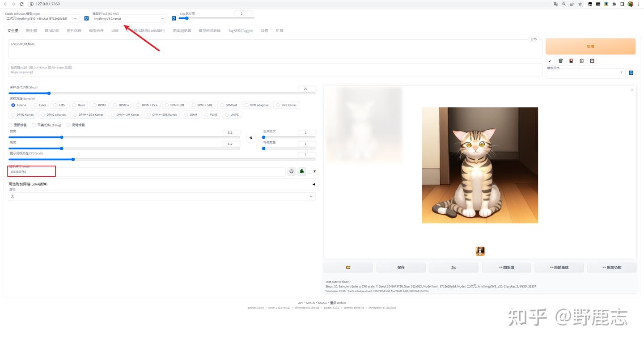
Task: Collapse the 可选附加网络(LoRA插件) section
Action: 314,184
